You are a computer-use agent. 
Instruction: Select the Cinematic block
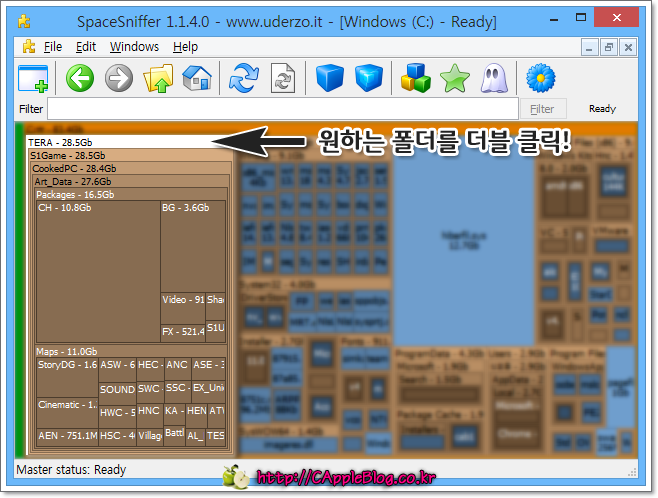[x=67, y=413]
